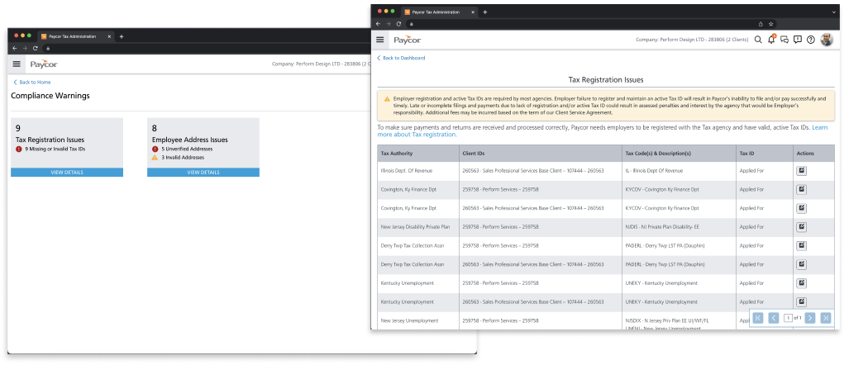The image size is (868, 365).
Task: Click the Tax Authority column header
Action: coord(418,154)
